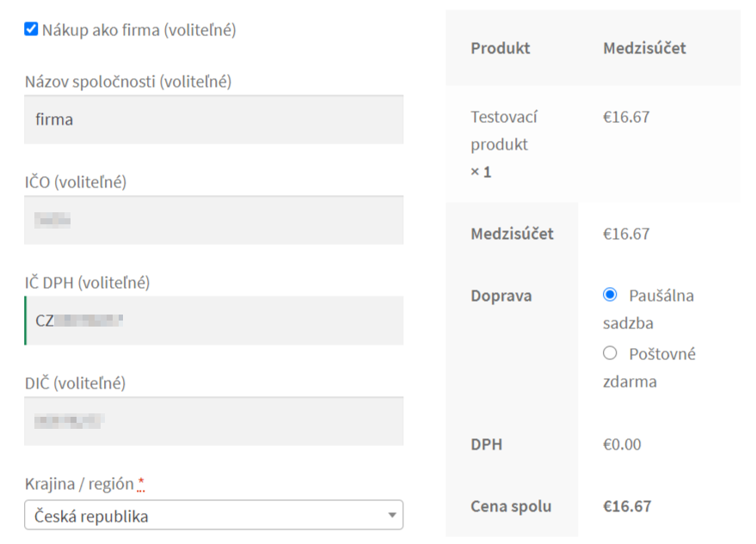756x544 pixels.
Task: Choose "Poštovné zdarma" shipping option
Action: (x=610, y=352)
